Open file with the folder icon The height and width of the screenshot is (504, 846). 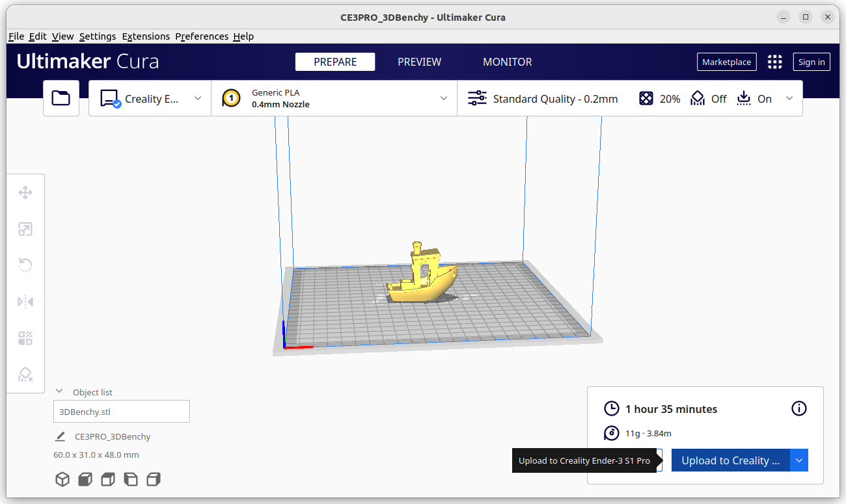click(x=61, y=98)
